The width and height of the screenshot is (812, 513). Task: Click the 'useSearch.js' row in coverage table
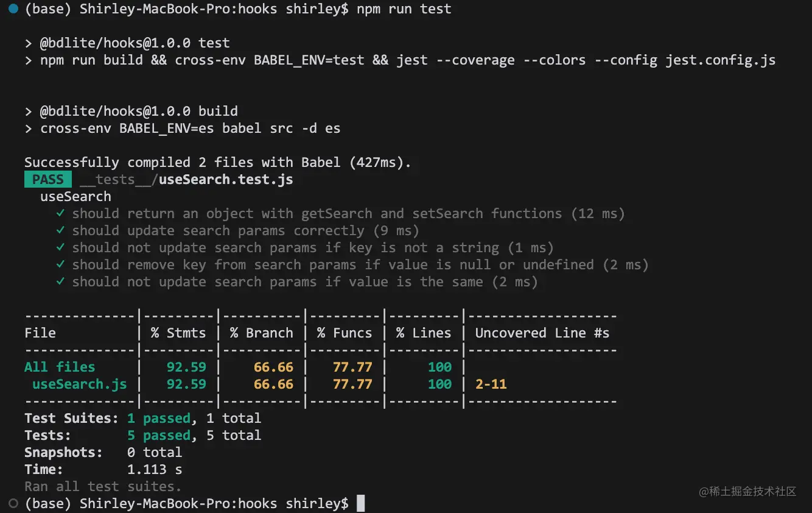pyautogui.click(x=80, y=384)
